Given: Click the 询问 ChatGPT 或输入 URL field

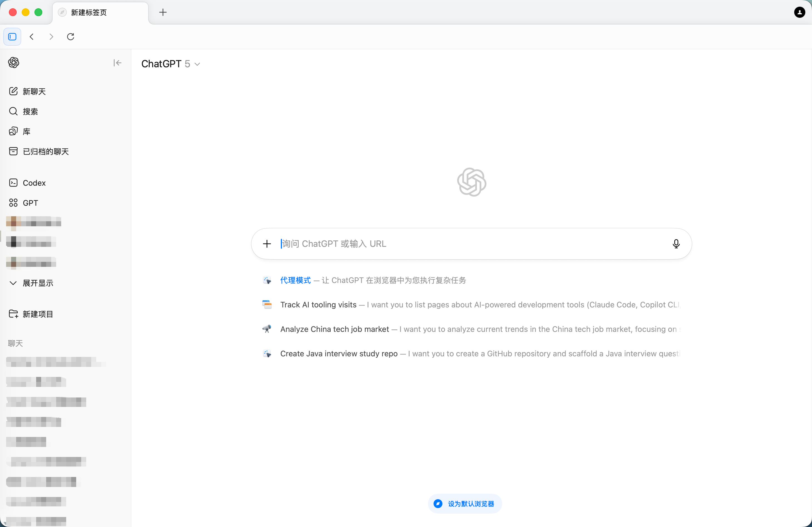Looking at the screenshot, I should pyautogui.click(x=471, y=243).
